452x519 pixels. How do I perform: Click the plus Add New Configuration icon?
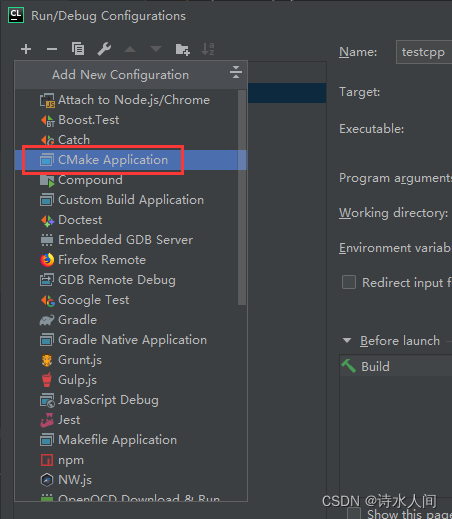point(26,49)
